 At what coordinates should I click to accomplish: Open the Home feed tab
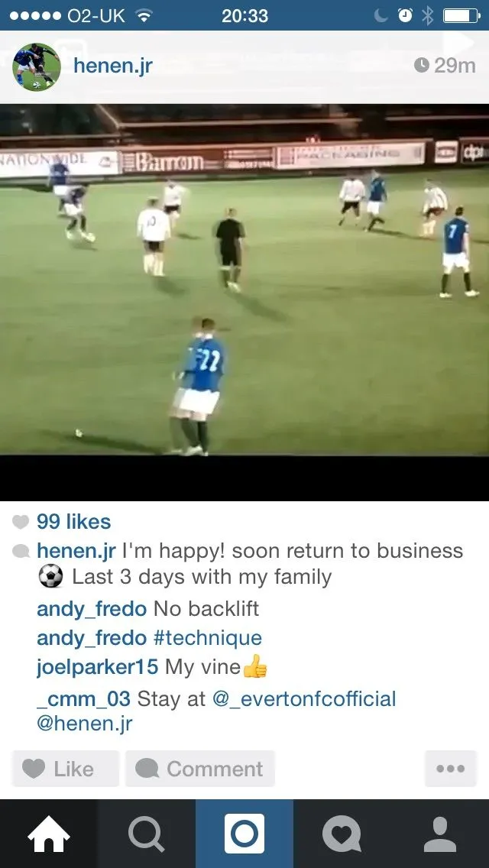point(49,834)
